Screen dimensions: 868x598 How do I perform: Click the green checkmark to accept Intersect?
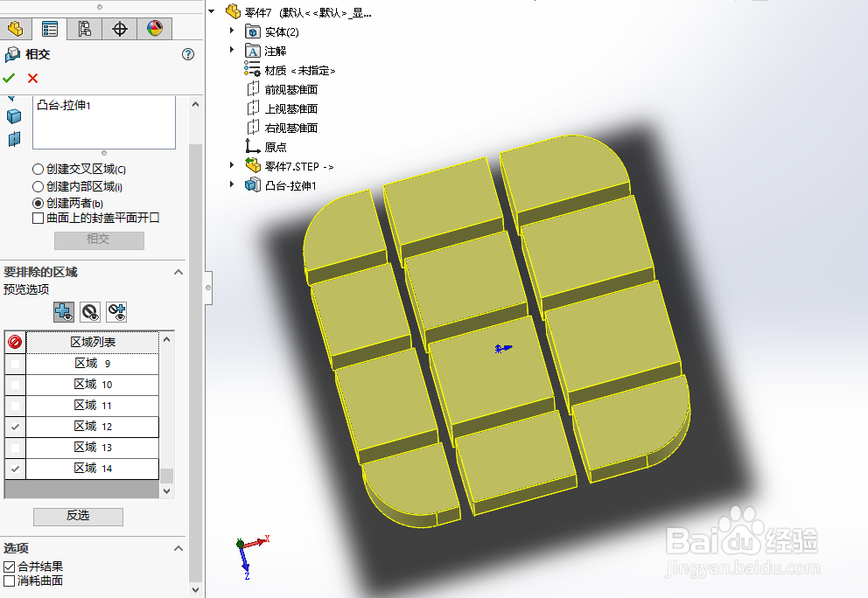[x=10, y=78]
